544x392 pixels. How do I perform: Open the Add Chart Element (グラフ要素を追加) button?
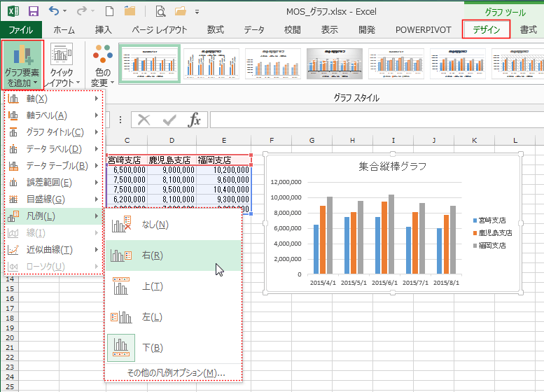[22, 64]
